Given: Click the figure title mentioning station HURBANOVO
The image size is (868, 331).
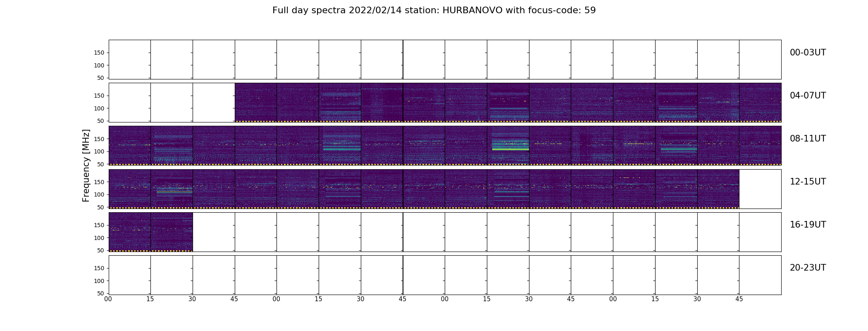Looking at the screenshot, I should pyautogui.click(x=434, y=10).
